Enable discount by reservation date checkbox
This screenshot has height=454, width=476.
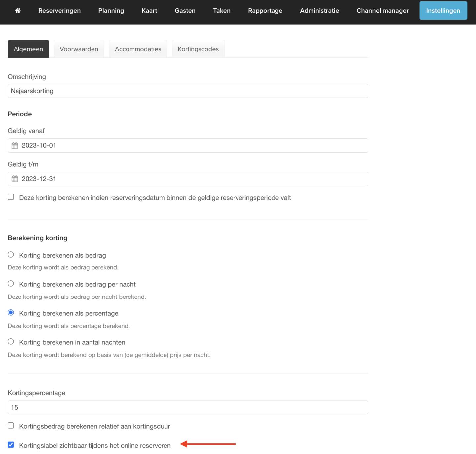11,197
